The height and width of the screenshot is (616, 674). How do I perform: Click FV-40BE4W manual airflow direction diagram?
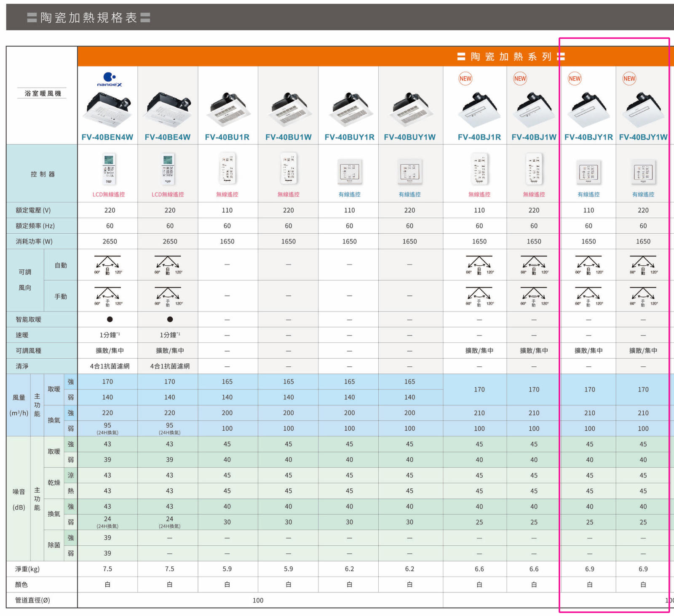coord(168,296)
